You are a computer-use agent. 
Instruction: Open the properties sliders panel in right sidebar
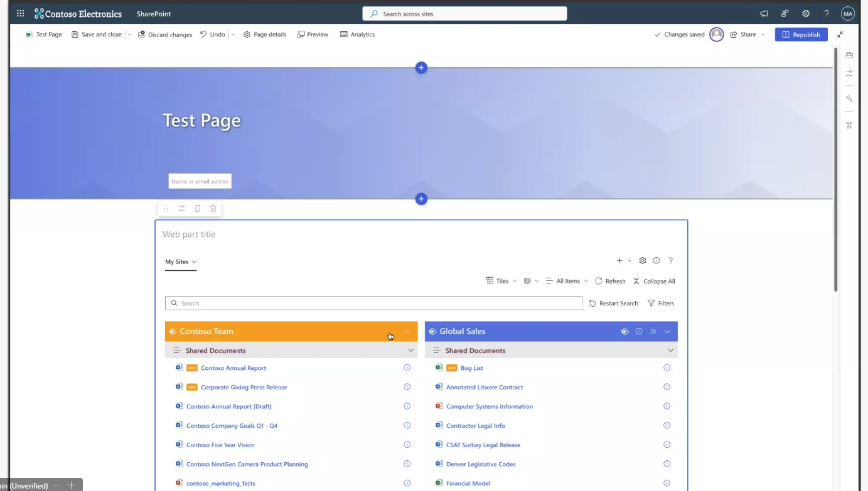[x=849, y=73]
